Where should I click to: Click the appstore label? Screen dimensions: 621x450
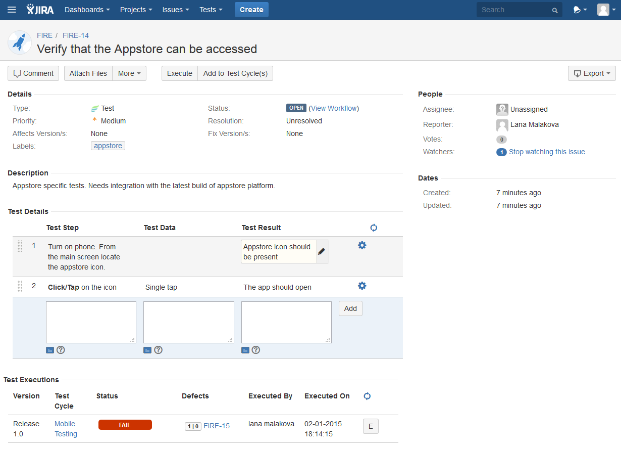point(108,146)
